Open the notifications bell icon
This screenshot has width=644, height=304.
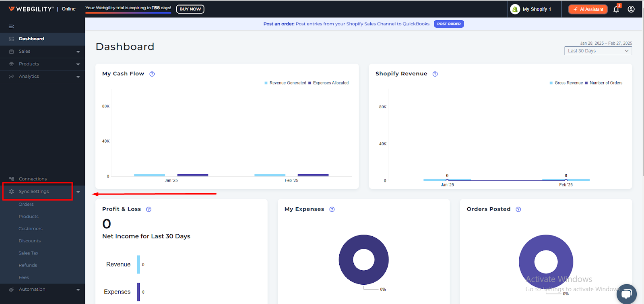pos(616,9)
